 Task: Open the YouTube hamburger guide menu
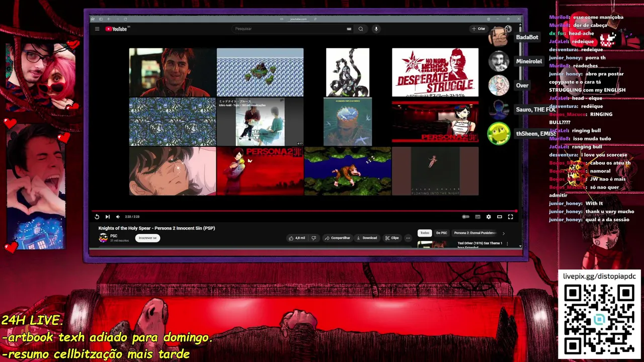click(x=97, y=29)
